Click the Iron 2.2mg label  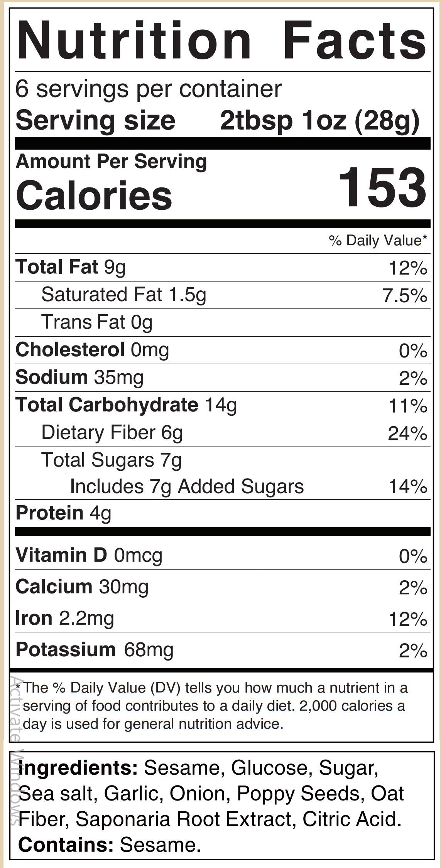[x=65, y=618]
